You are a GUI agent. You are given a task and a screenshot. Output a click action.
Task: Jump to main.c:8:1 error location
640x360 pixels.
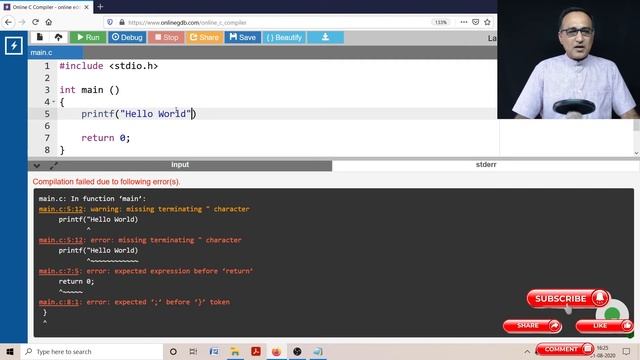pyautogui.click(x=60, y=302)
